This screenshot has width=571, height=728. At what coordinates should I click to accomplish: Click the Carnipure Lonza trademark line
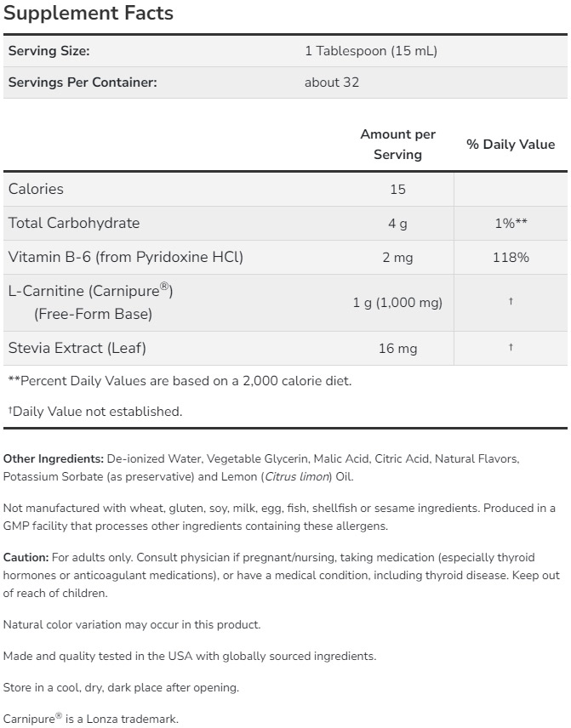coord(91,719)
